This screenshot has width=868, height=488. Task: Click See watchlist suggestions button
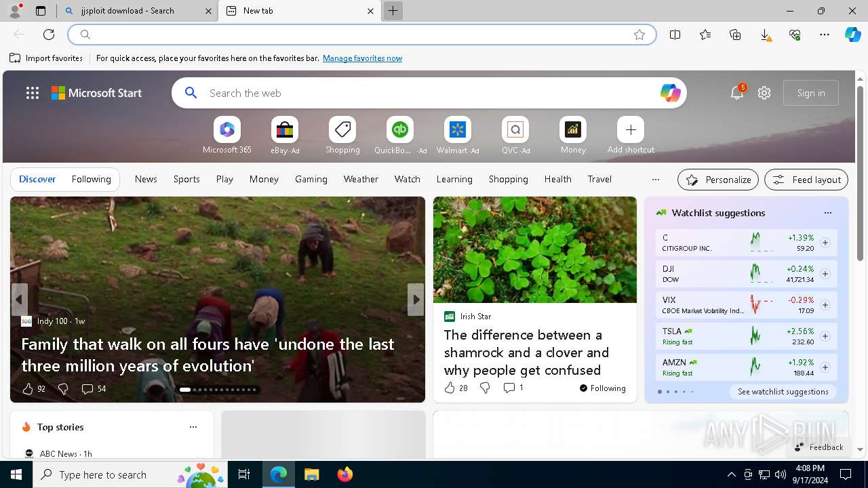pos(783,392)
